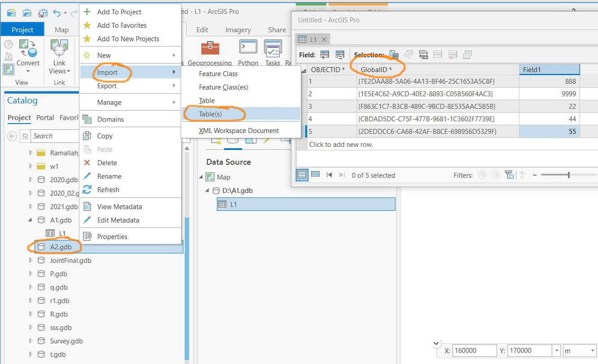Switch to the Share ribbon tab
Image resolution: width=598 pixels, height=364 pixels.
(x=277, y=30)
